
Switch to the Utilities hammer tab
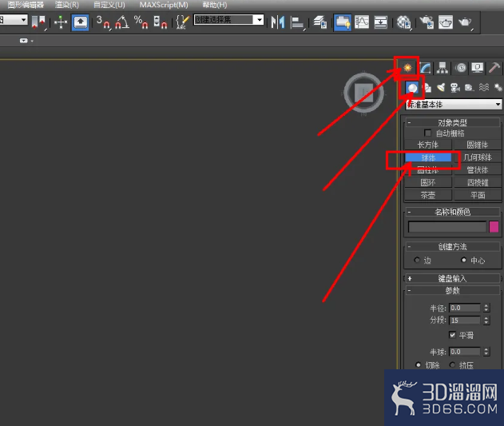point(494,68)
